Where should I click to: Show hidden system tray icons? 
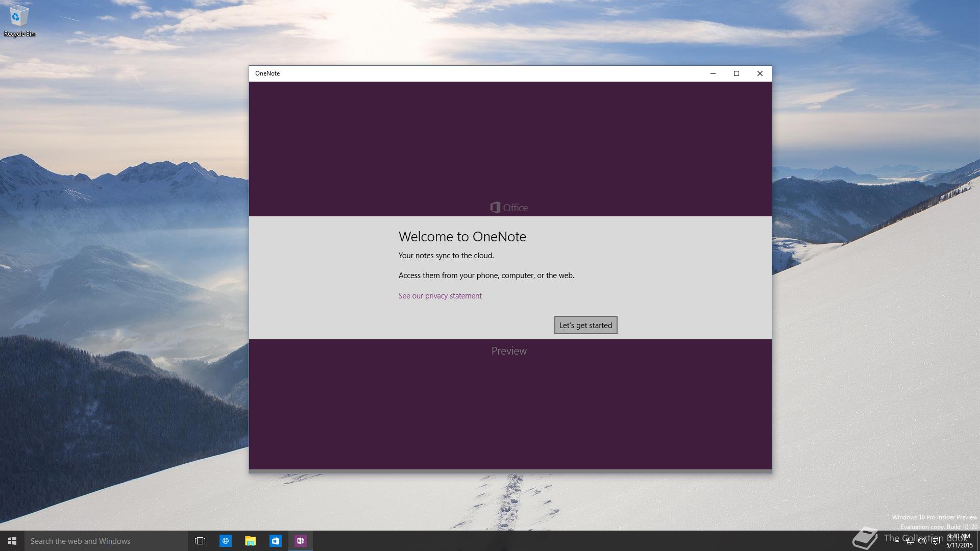pyautogui.click(x=897, y=541)
